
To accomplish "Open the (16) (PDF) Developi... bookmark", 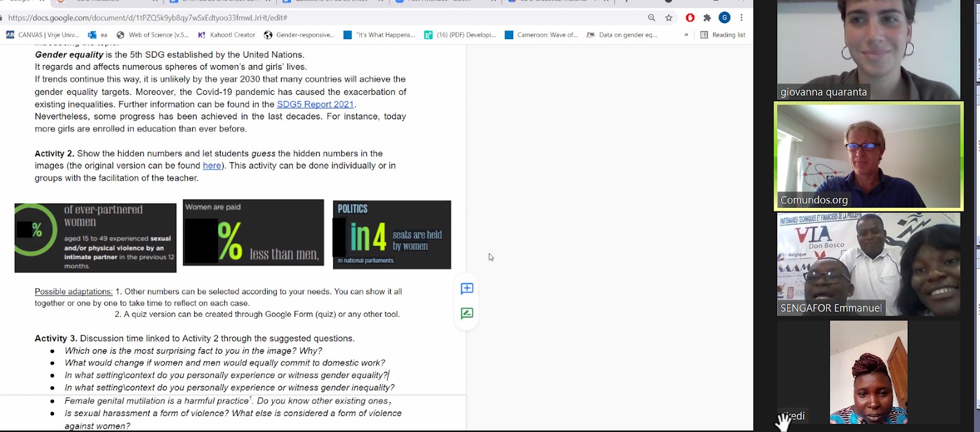I will click(x=460, y=35).
